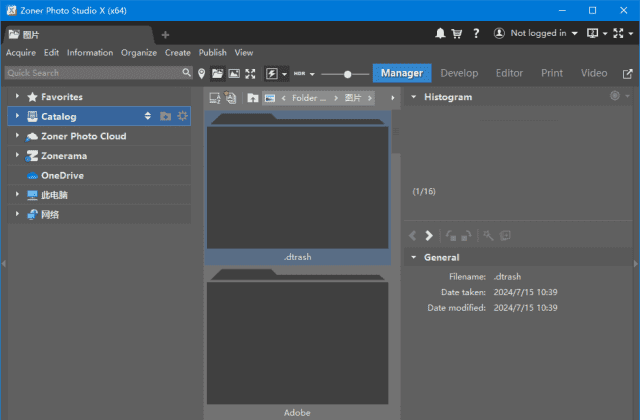Adjust the thumbnail size slider
640x420 pixels.
tap(347, 74)
